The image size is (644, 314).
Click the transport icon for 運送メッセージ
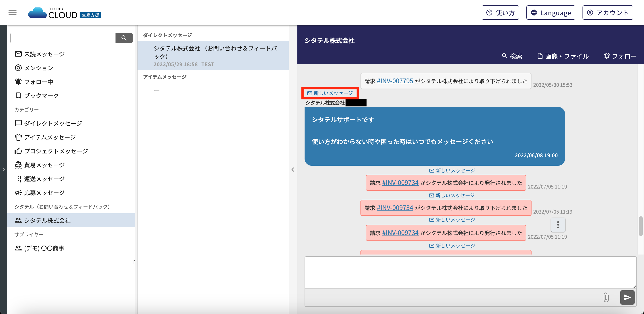pos(18,179)
